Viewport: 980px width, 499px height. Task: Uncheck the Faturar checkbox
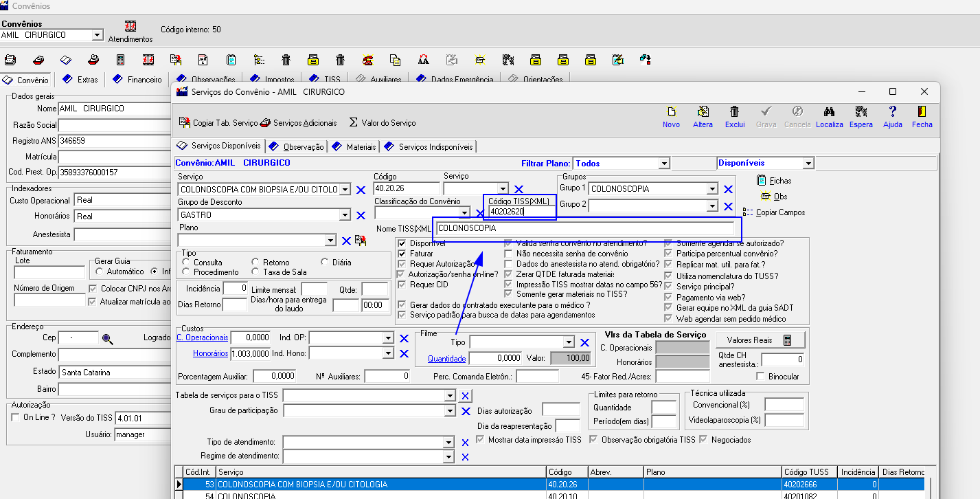pos(402,254)
